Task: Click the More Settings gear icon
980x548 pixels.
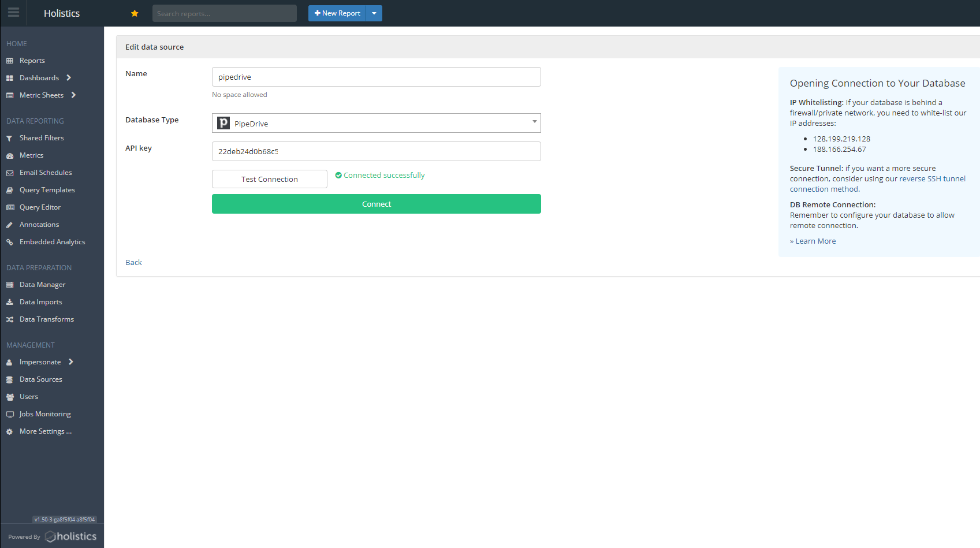Action: coord(10,431)
